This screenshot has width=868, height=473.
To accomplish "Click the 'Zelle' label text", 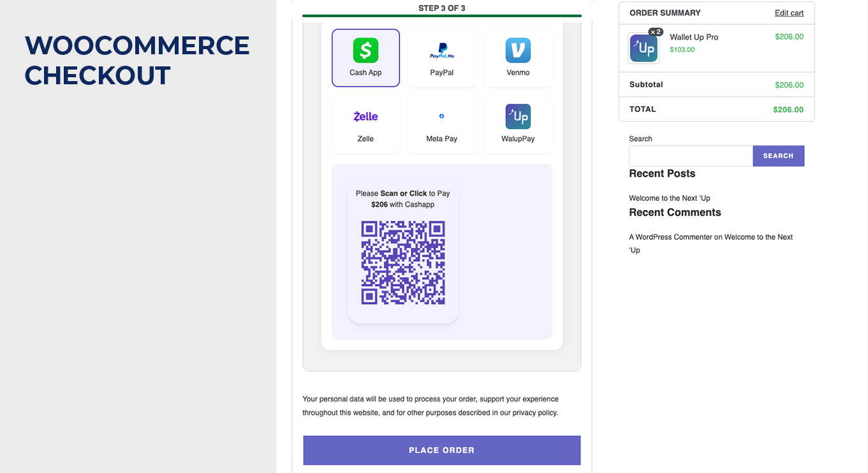I will click(365, 139).
